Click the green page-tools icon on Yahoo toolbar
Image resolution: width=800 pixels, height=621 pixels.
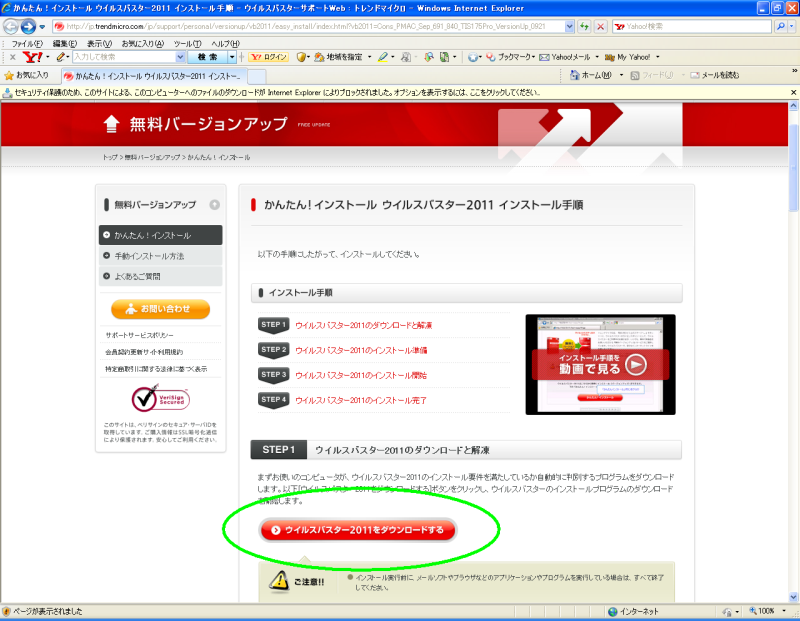click(x=445, y=57)
